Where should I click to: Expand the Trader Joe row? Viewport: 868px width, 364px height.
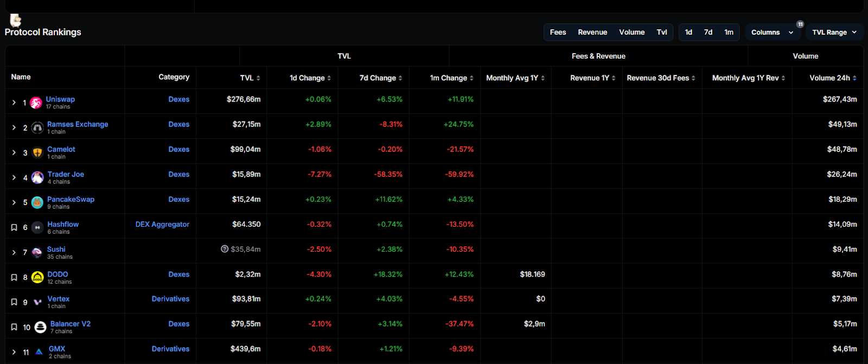[14, 177]
